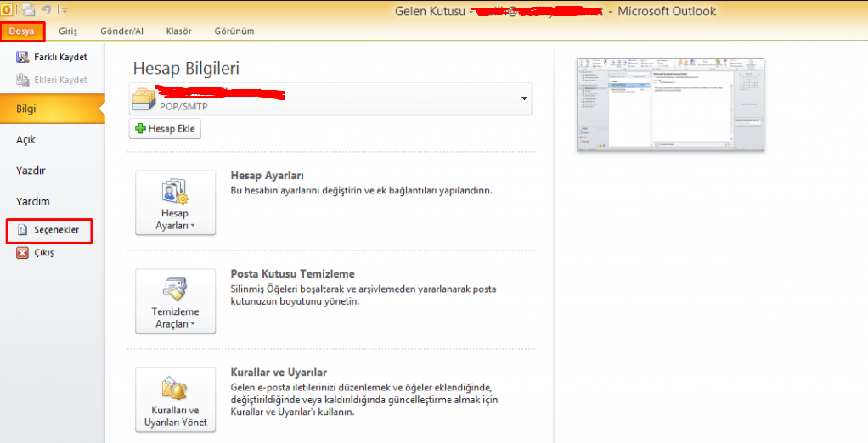Click the Hesap Ekle button text
Viewport: 868px width, 443px height.
(172, 128)
